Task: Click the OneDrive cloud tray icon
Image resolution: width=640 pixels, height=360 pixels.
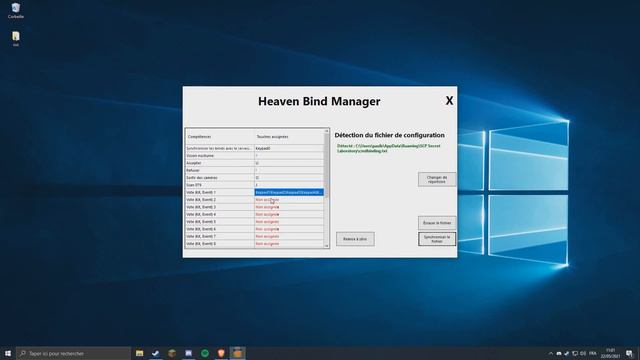Action: [559, 353]
